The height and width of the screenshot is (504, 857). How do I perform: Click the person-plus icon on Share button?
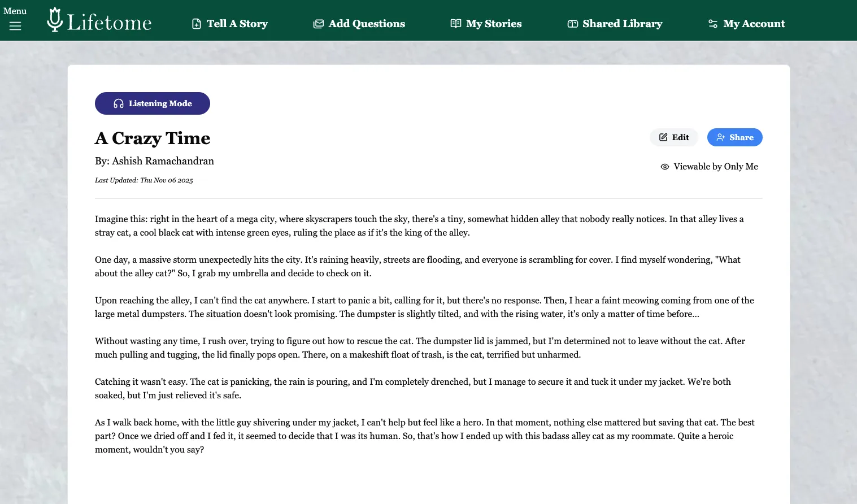tap(721, 137)
